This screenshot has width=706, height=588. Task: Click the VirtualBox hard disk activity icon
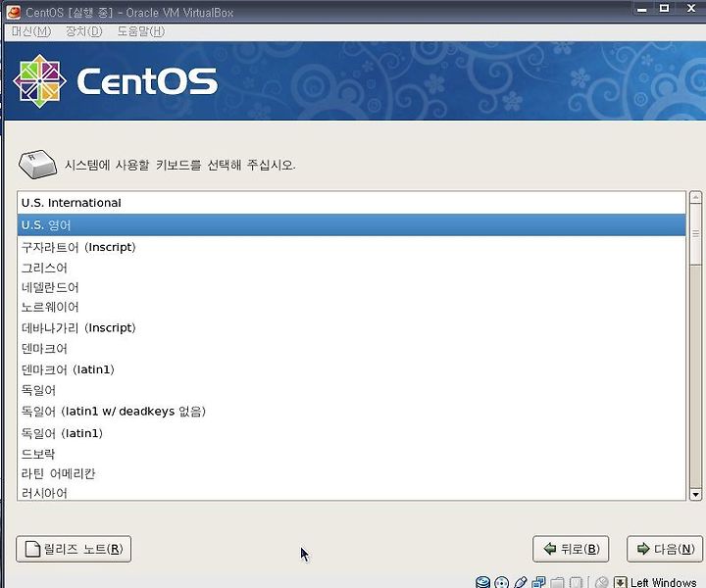tap(482, 582)
